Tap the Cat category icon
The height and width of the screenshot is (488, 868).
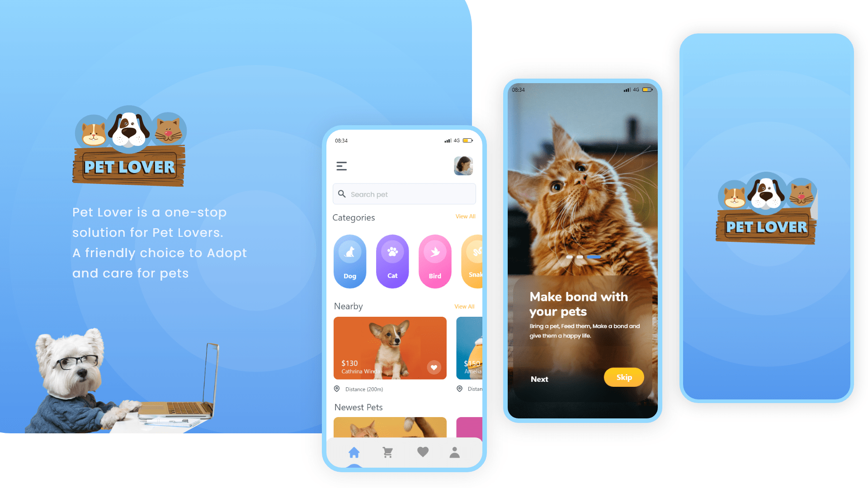[x=391, y=258]
